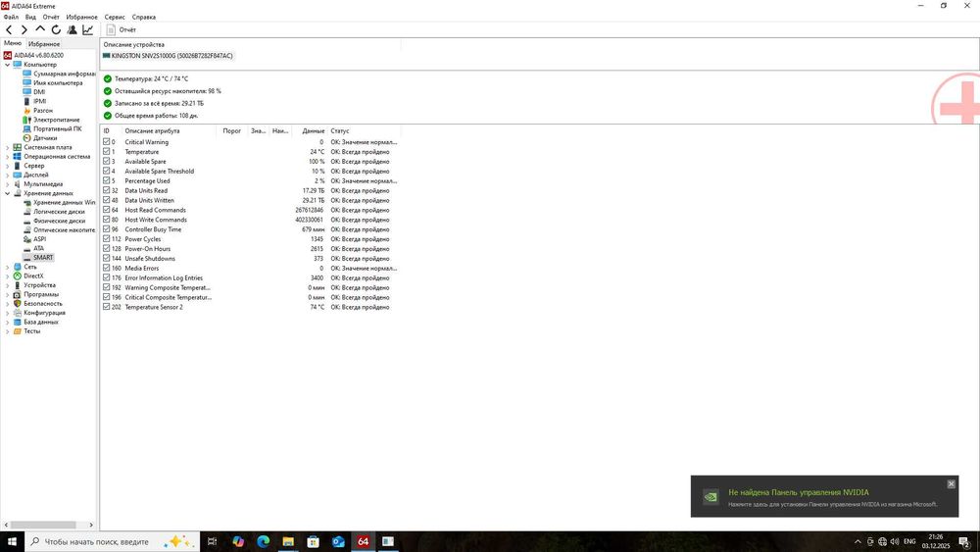Screen dimensions: 980x552
Task: Switch to the Меню tab
Action: point(13,43)
